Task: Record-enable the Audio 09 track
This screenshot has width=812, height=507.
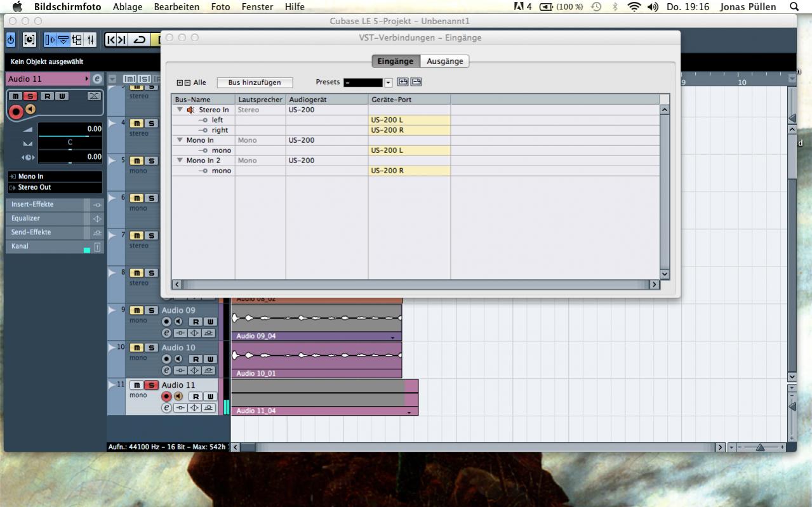Action: coord(167,321)
